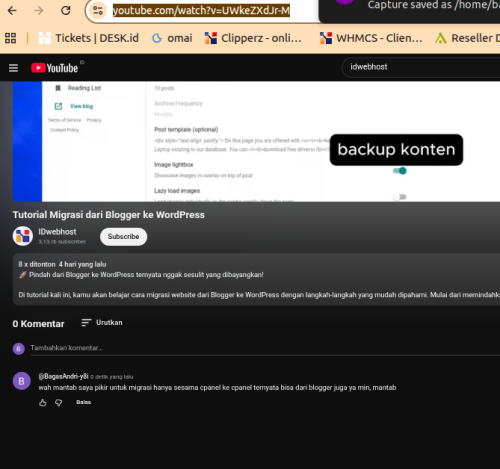This screenshot has height=469, width=500.
Task: Click the capture saved notification
Action: point(410,11)
